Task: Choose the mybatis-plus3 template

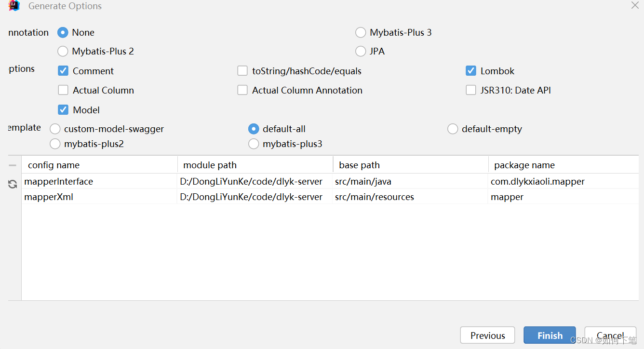Action: point(254,144)
